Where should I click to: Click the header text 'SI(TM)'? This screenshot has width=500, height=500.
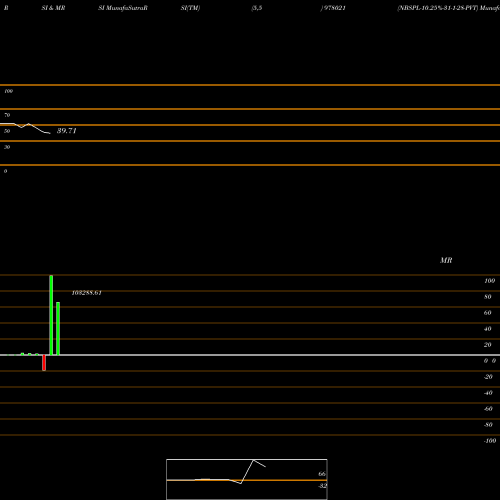click(190, 8)
